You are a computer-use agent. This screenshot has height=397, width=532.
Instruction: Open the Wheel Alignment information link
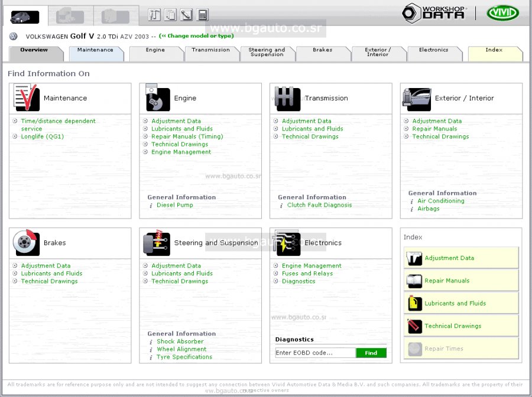coord(181,349)
